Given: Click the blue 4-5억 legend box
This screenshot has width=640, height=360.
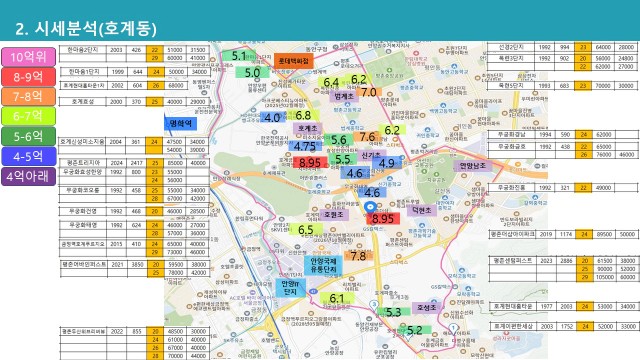Looking at the screenshot, I should (28, 156).
